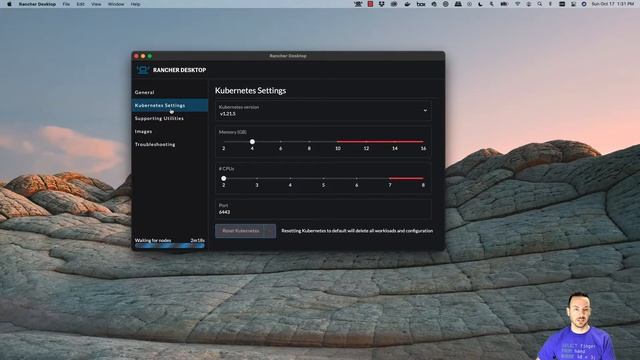The width and height of the screenshot is (640, 360).
Task: Set Memory slider to 8 GB tick
Action: point(309,142)
